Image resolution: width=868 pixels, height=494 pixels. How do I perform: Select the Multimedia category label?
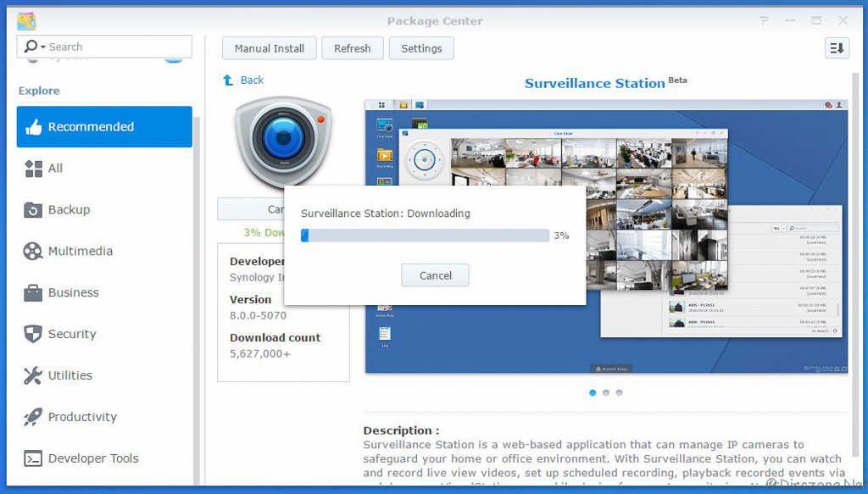(81, 251)
